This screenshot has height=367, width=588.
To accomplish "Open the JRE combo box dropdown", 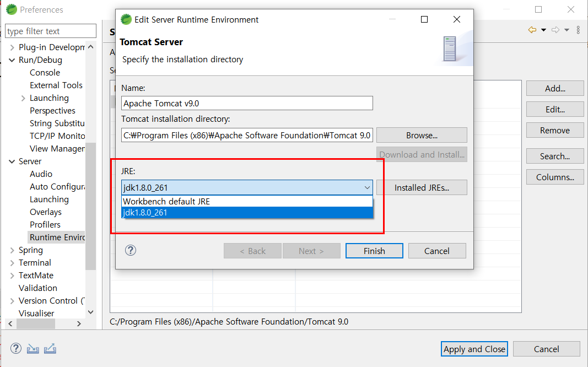I will tap(367, 187).
